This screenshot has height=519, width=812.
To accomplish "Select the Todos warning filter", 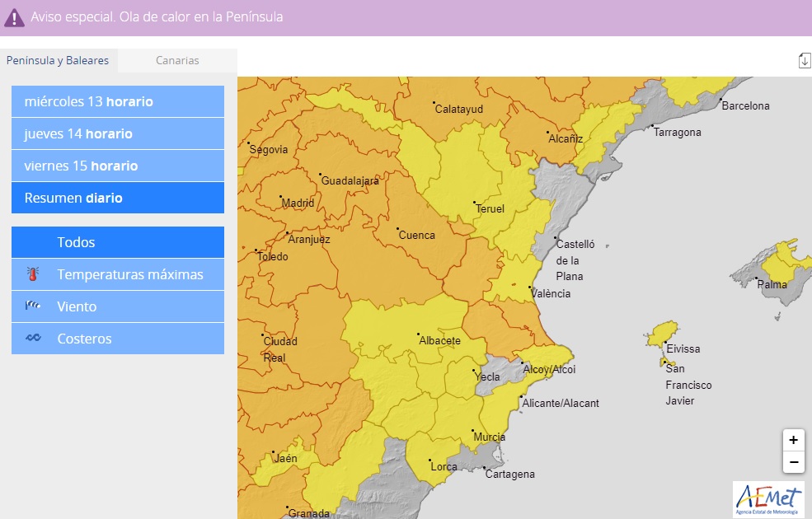I will (x=118, y=242).
